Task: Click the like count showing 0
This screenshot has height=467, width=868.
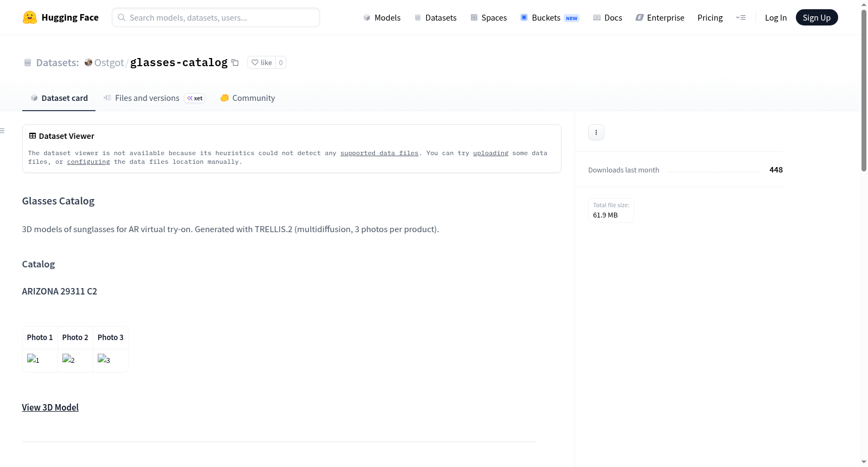Action: point(280,62)
